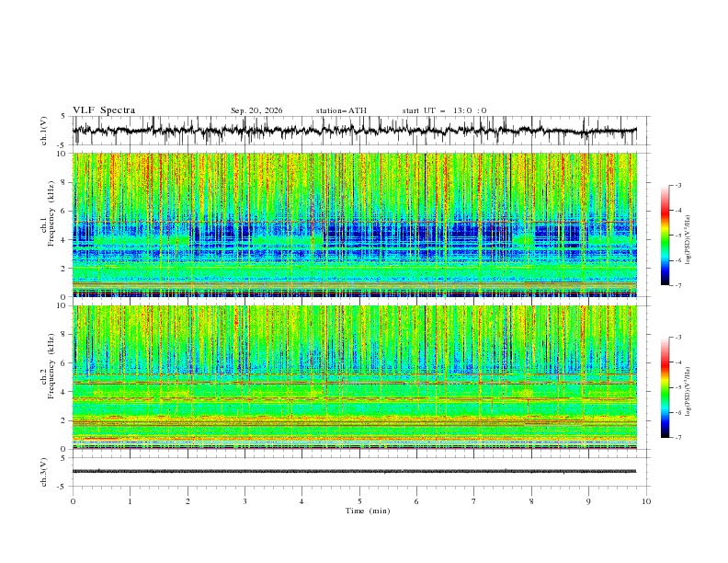This screenshot has width=728, height=563.
Task: Click the Sep. 20, 2026 date label
Action: click(x=256, y=110)
